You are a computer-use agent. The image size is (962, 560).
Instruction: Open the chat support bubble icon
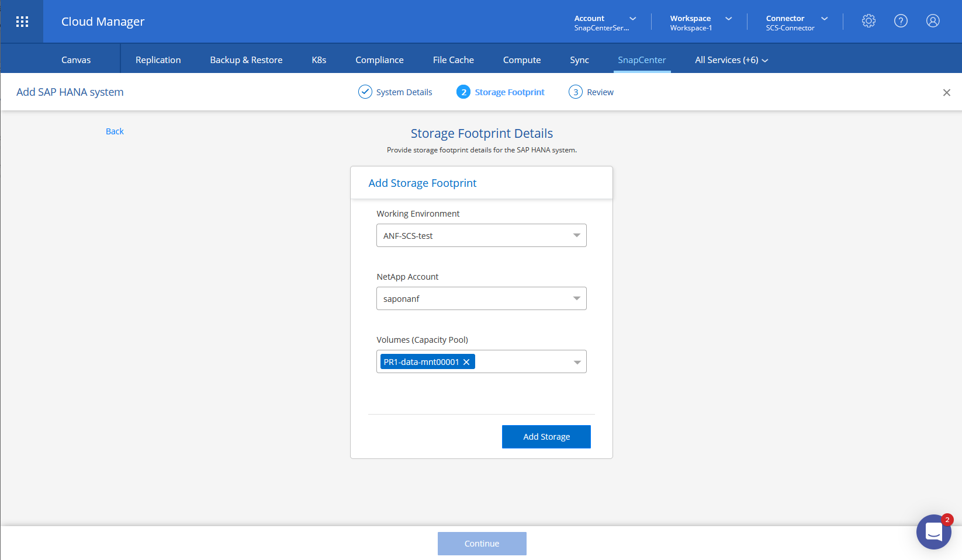click(x=934, y=532)
